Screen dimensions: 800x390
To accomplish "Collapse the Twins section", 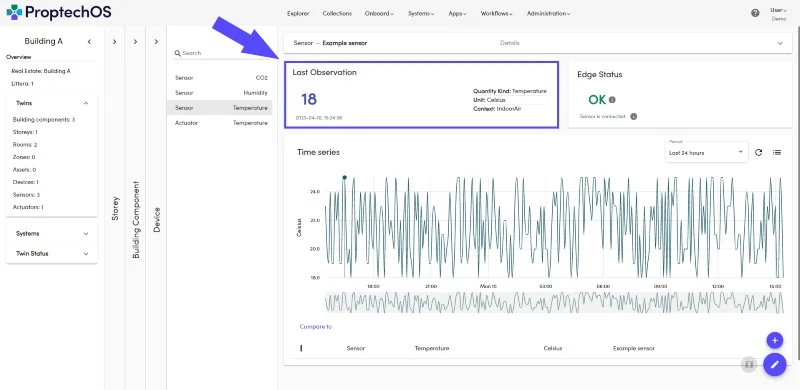I will point(86,103).
